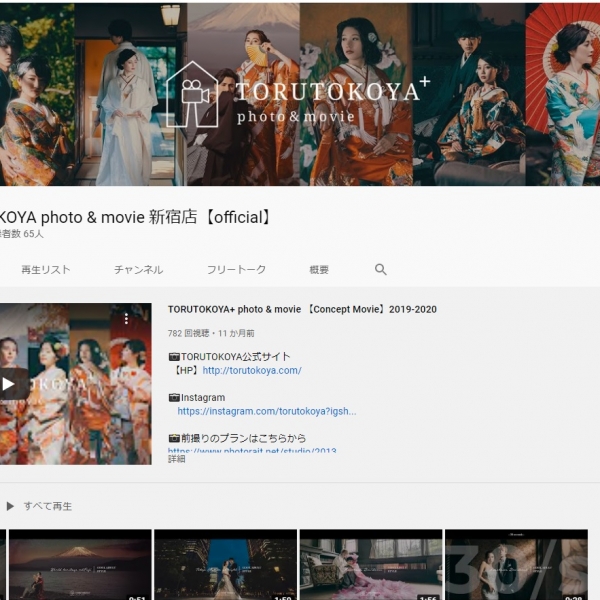
Task: Click the channel search magnifier icon
Action: [380, 269]
